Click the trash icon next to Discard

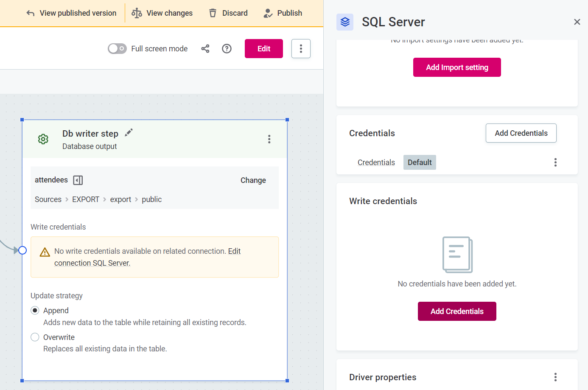[212, 13]
